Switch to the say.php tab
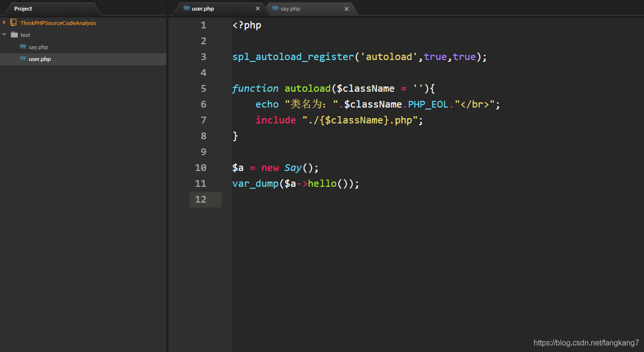 tap(290, 9)
